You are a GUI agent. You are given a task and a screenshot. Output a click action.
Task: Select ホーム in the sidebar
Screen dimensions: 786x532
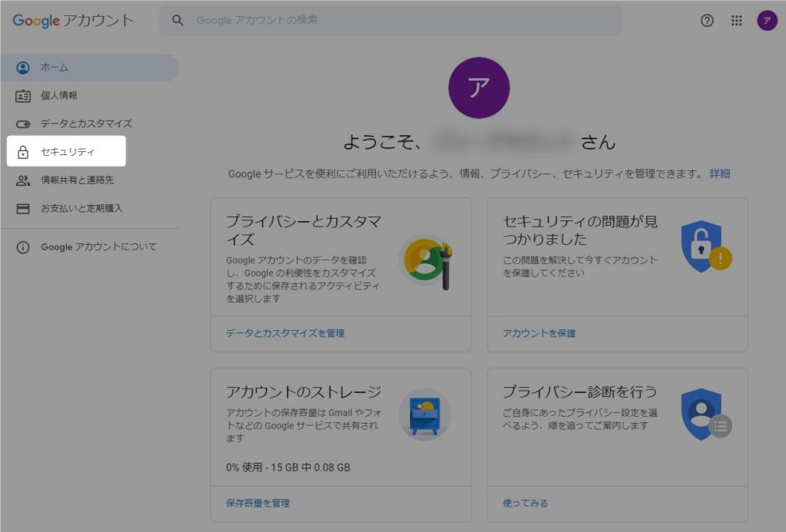coord(54,68)
